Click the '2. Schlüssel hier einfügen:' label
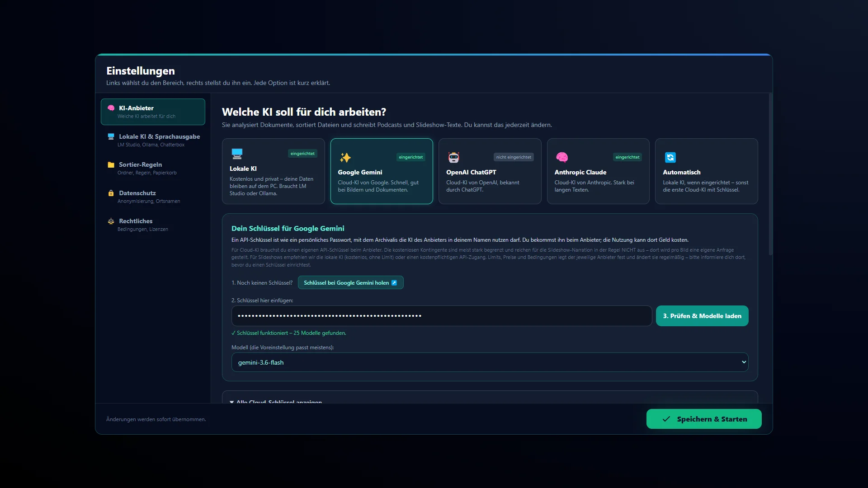The width and height of the screenshot is (868, 488). [262, 300]
